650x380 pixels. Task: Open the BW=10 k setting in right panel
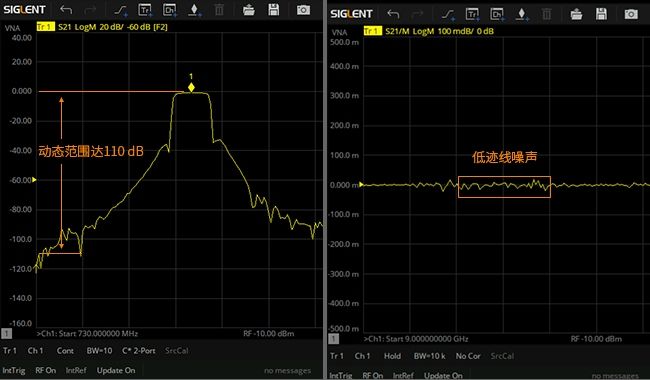pyautogui.click(x=429, y=356)
